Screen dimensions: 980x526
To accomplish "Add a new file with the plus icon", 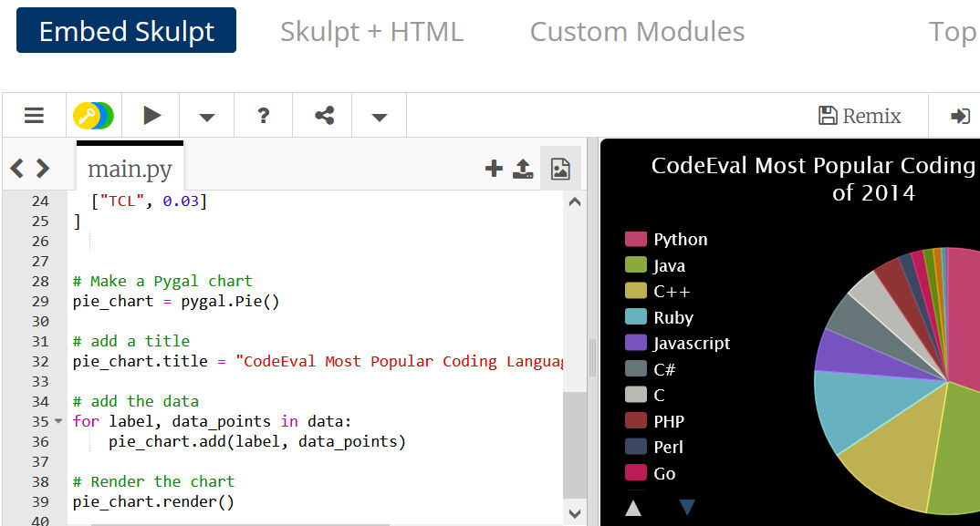I will coord(494,169).
